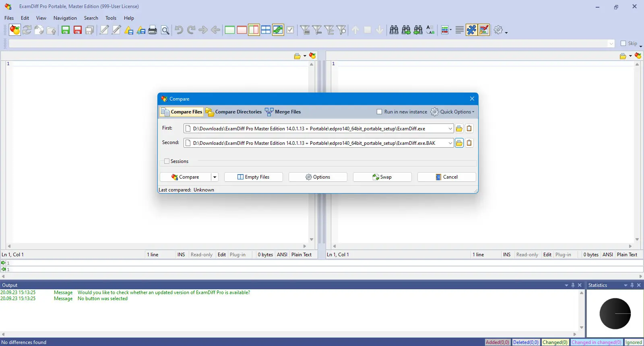Select the two-pane vertical split view
The height and width of the screenshot is (346, 644).
254,30
